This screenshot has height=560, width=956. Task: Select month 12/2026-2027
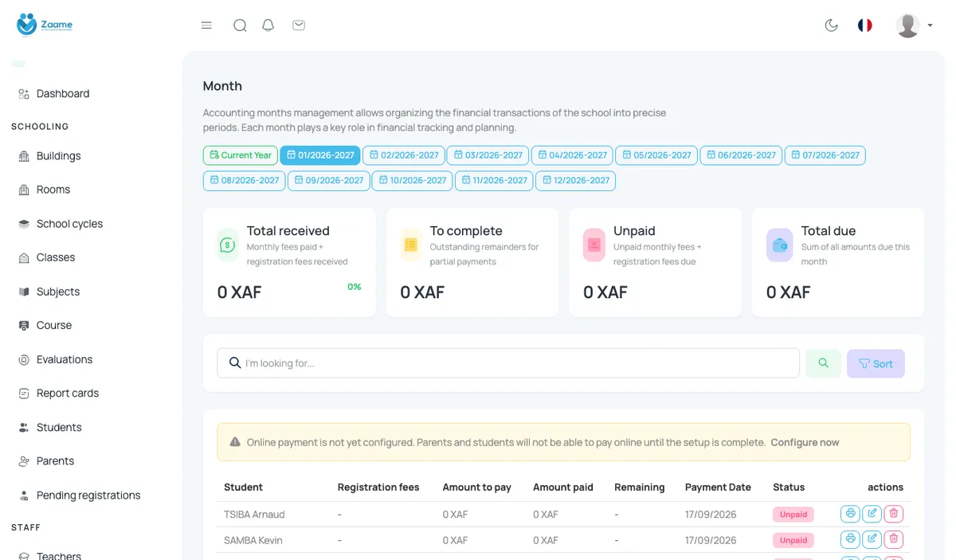point(575,181)
